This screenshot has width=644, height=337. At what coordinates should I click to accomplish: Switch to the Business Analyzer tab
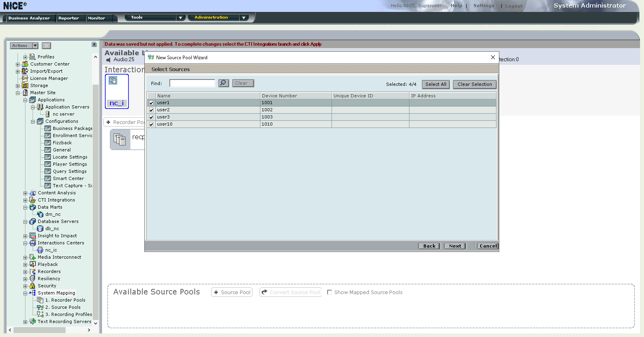point(29,18)
